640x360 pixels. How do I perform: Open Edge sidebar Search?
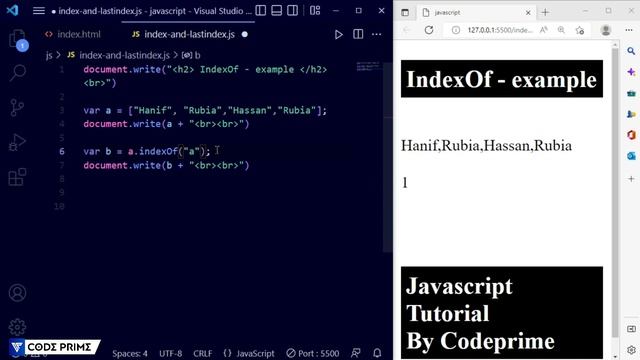[631, 51]
